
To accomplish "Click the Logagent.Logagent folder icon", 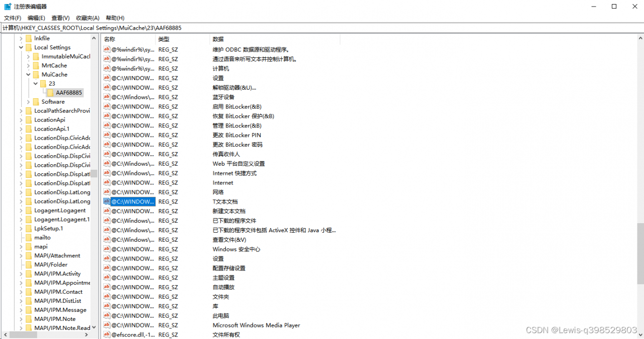I will (29, 211).
